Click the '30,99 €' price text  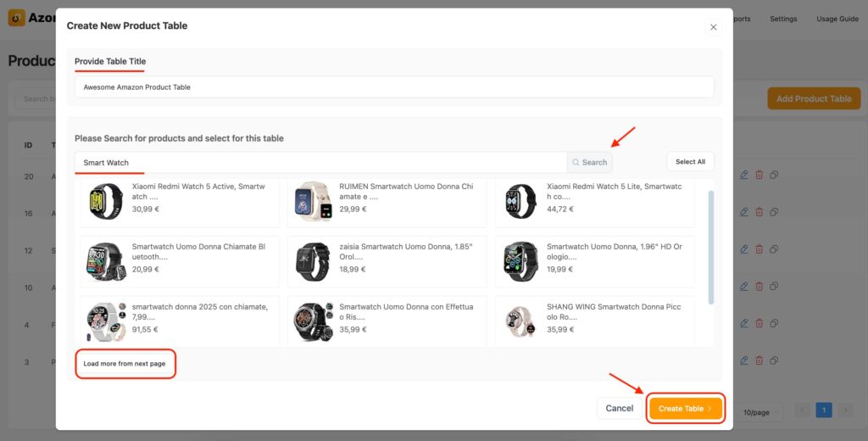click(146, 209)
